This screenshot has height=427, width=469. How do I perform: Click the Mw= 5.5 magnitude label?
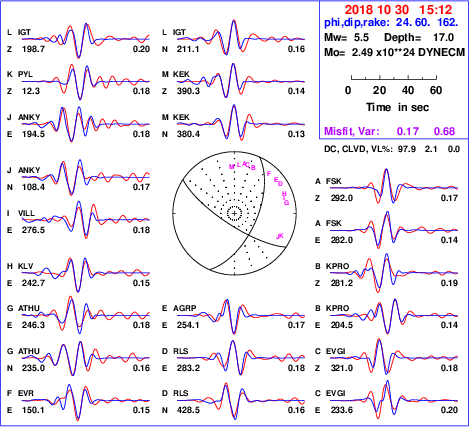(x=346, y=37)
